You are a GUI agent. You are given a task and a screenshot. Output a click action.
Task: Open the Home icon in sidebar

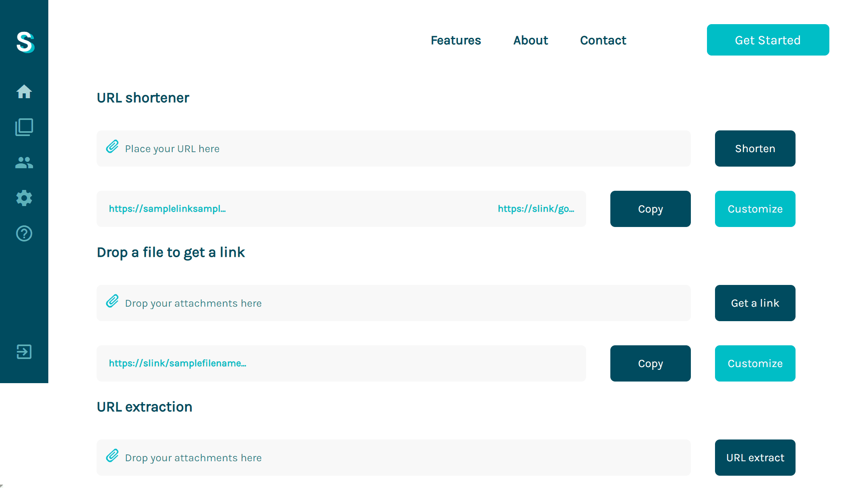(x=24, y=92)
